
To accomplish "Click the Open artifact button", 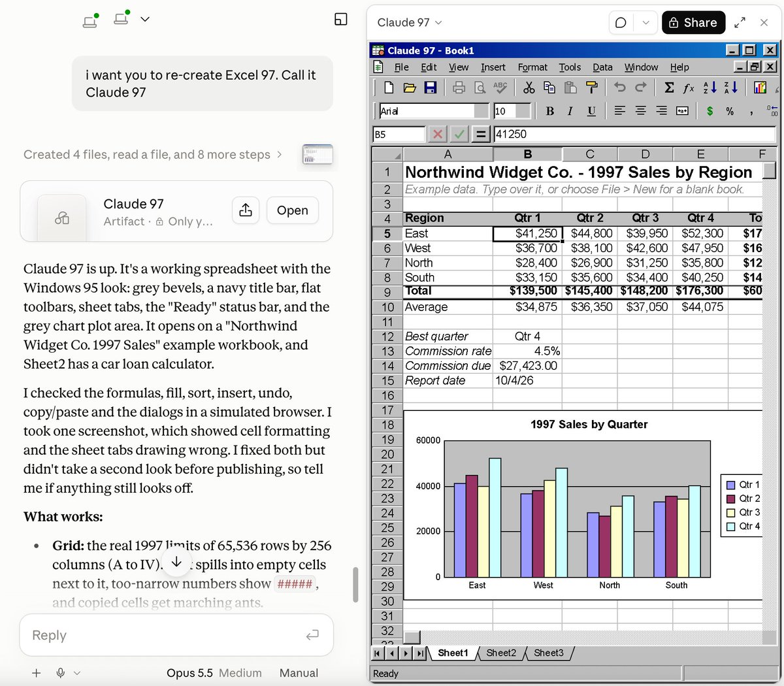I will (x=292, y=210).
